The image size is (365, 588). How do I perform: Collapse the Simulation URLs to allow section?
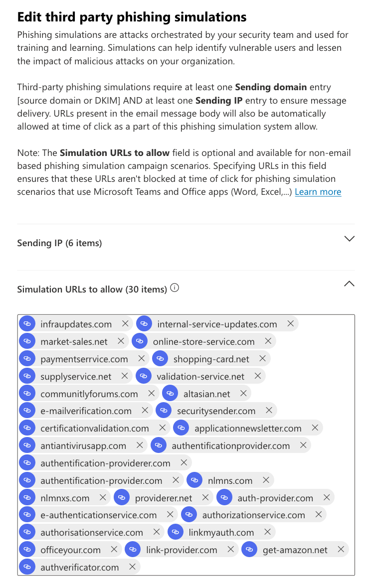click(349, 284)
